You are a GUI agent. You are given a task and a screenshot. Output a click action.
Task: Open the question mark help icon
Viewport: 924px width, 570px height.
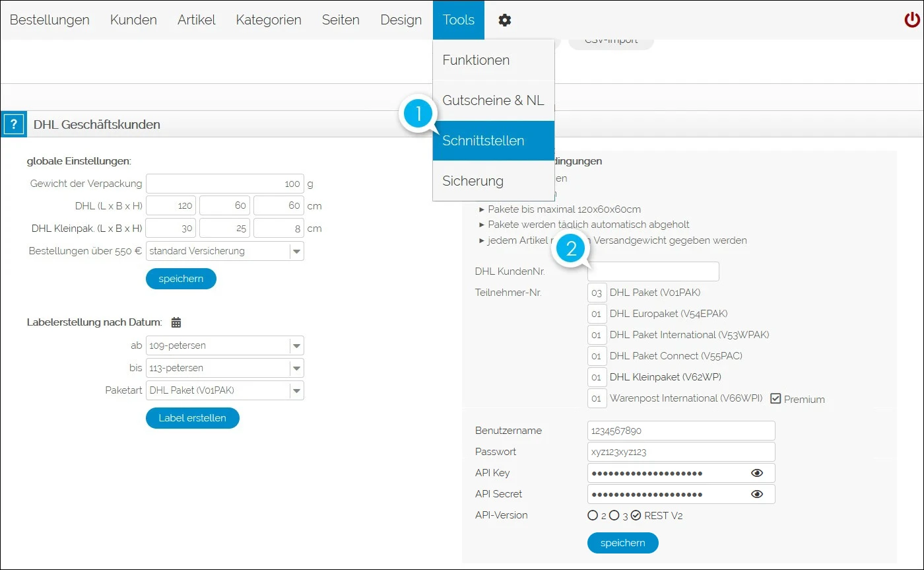point(13,124)
